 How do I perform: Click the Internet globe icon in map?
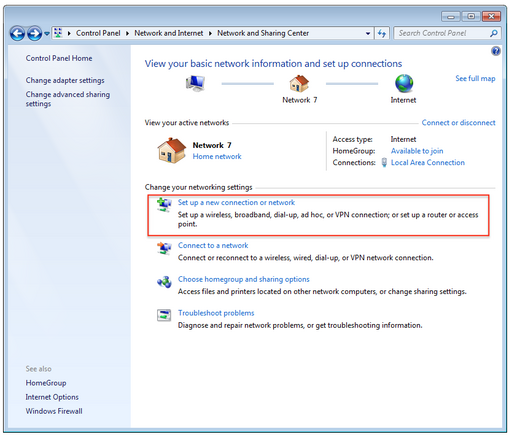[x=404, y=83]
